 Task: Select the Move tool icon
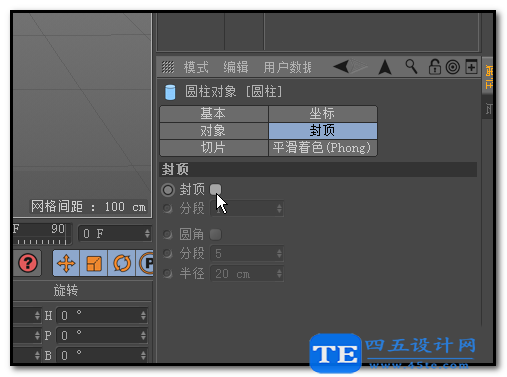tap(66, 263)
